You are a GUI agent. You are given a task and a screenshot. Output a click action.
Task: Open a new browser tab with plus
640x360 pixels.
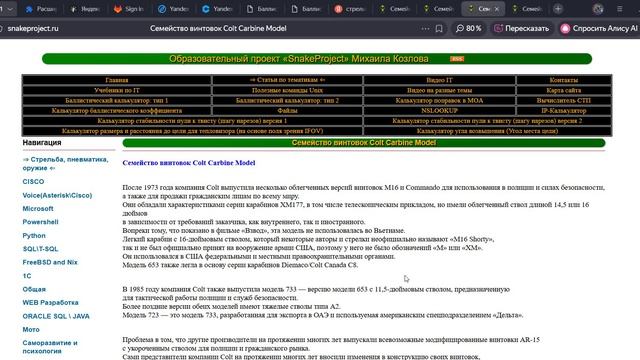pos(558,9)
